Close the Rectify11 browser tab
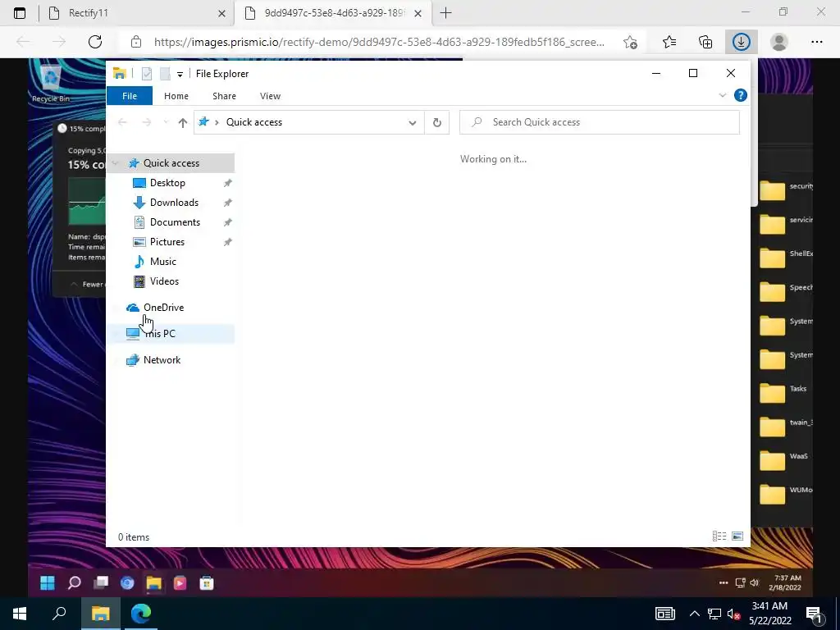 point(221,13)
